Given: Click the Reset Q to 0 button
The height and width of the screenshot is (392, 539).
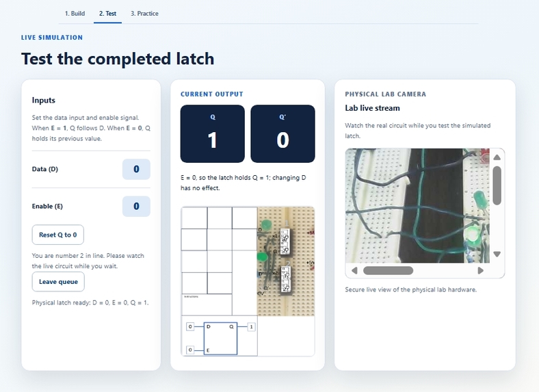Looking at the screenshot, I should [x=57, y=235].
